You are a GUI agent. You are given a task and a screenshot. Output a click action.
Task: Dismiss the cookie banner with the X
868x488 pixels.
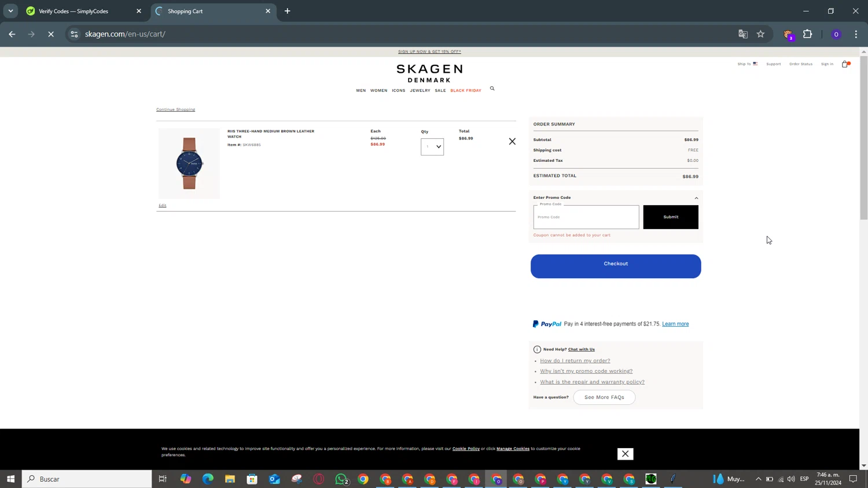click(625, 454)
